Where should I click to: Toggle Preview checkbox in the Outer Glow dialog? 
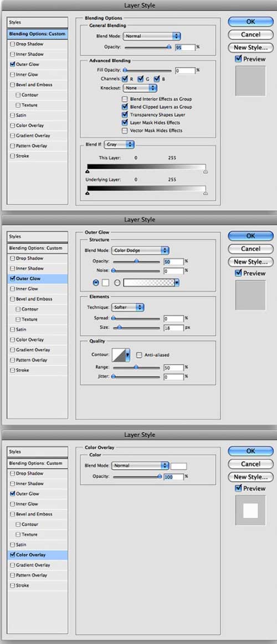[238, 273]
